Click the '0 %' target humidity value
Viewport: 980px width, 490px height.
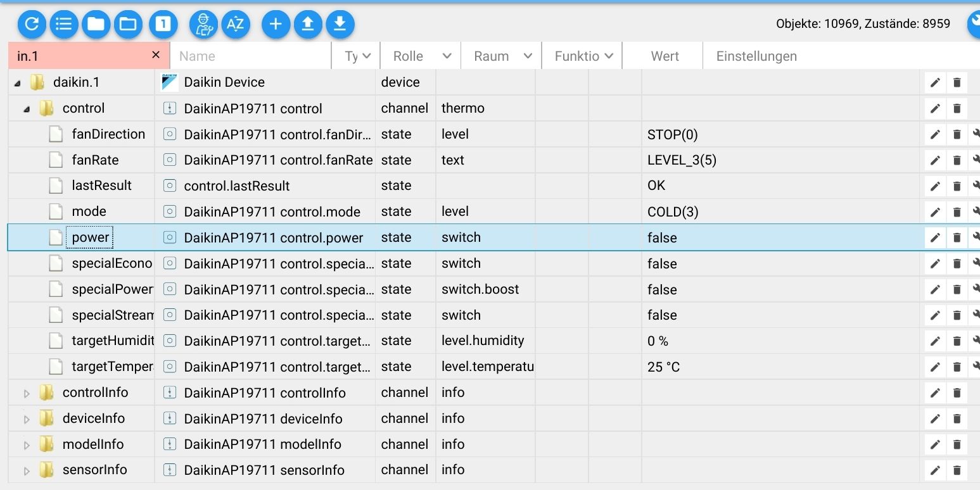pos(658,341)
